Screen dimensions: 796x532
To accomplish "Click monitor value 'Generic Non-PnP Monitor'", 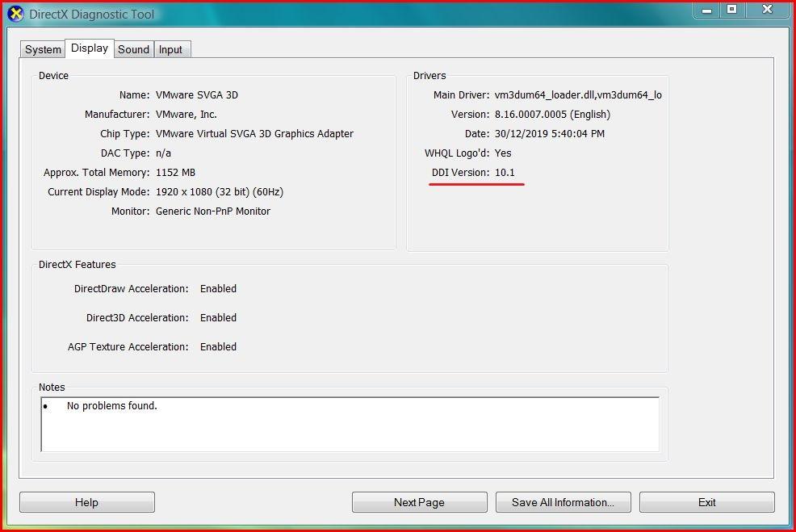I will 213,212.
